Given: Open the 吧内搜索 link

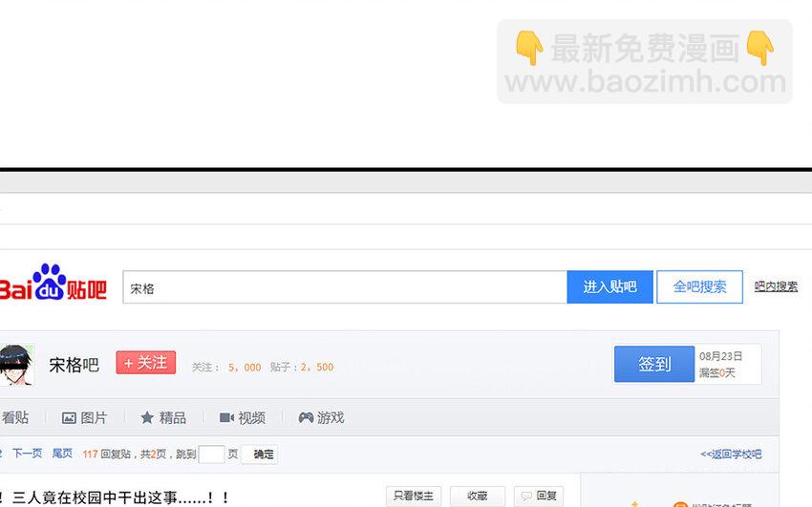Looking at the screenshot, I should (776, 286).
